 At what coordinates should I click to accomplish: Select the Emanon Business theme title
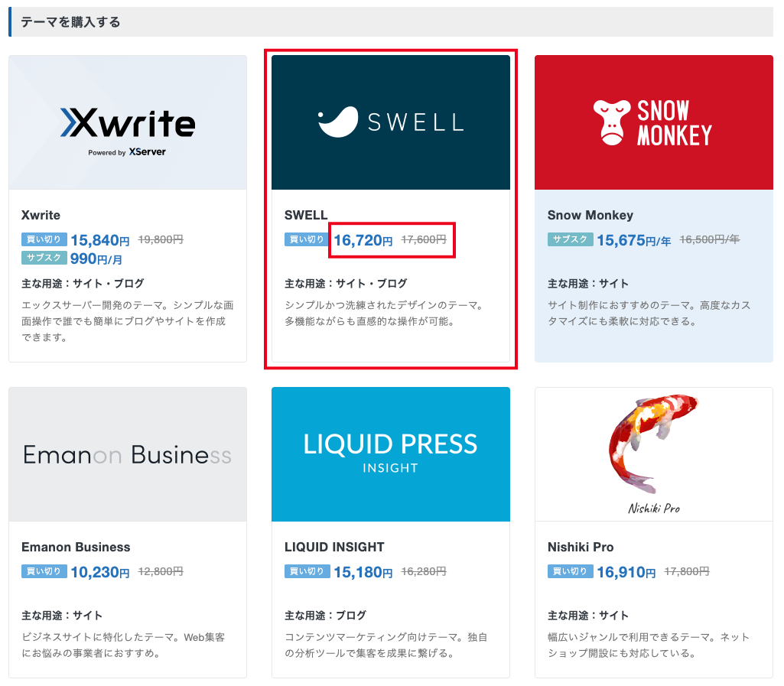(x=76, y=547)
